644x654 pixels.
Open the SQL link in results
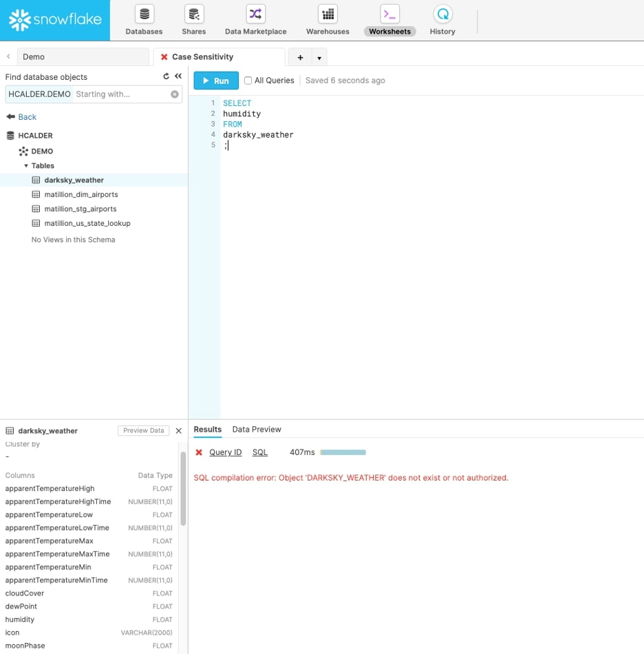260,452
